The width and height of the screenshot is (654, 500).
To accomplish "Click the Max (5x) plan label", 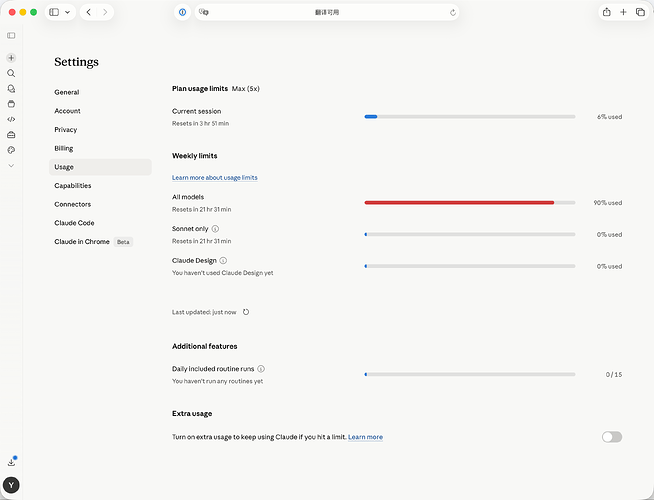I will click(x=246, y=88).
